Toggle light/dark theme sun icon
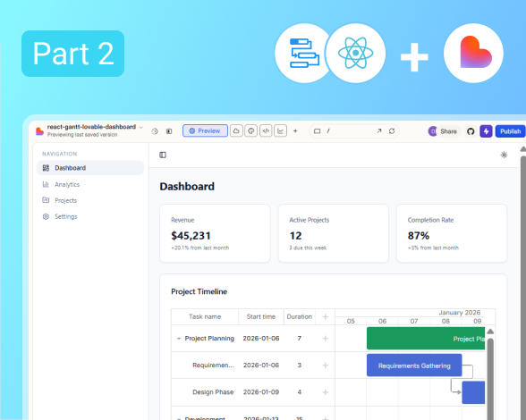Viewport: 526px width, 420px height. (x=504, y=155)
